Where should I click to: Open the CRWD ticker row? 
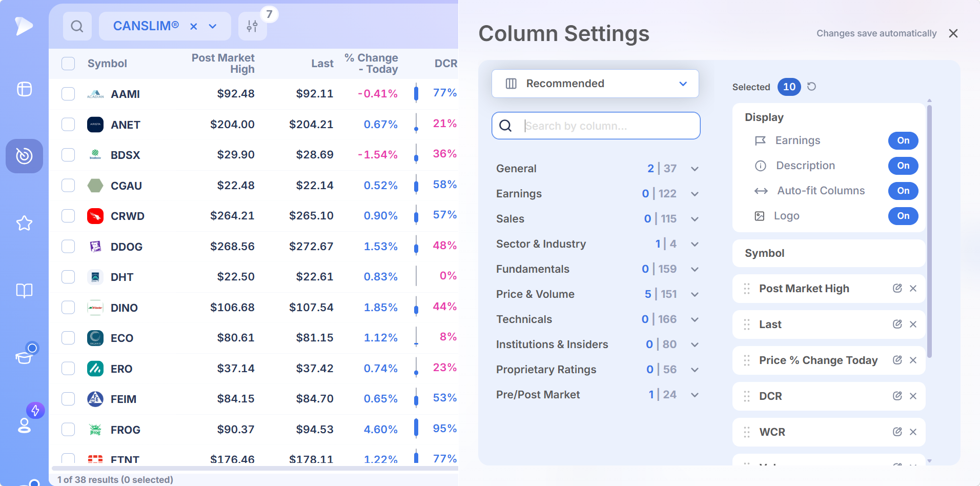254,216
